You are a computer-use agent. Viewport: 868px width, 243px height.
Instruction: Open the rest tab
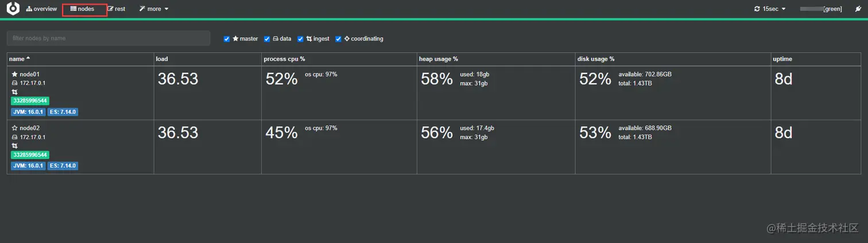point(116,9)
